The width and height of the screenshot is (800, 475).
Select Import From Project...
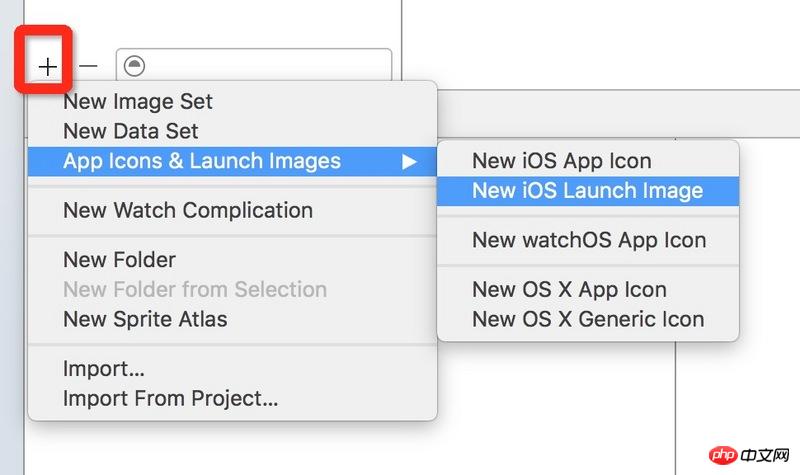tap(170, 399)
